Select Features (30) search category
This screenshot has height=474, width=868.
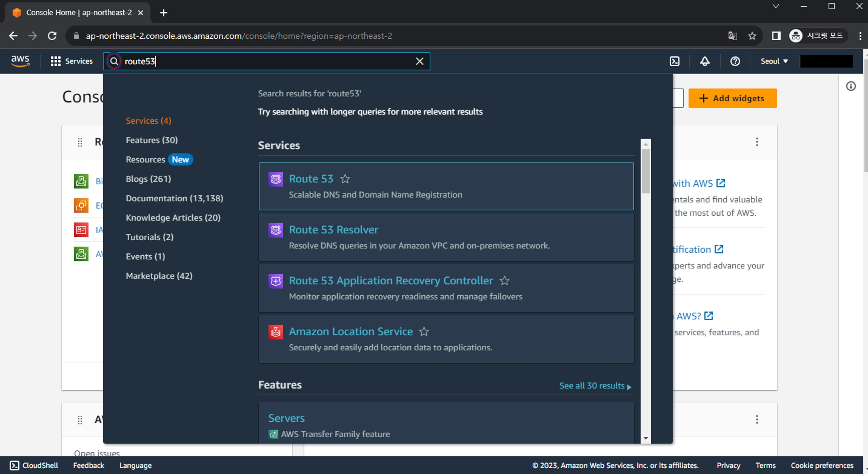click(152, 140)
